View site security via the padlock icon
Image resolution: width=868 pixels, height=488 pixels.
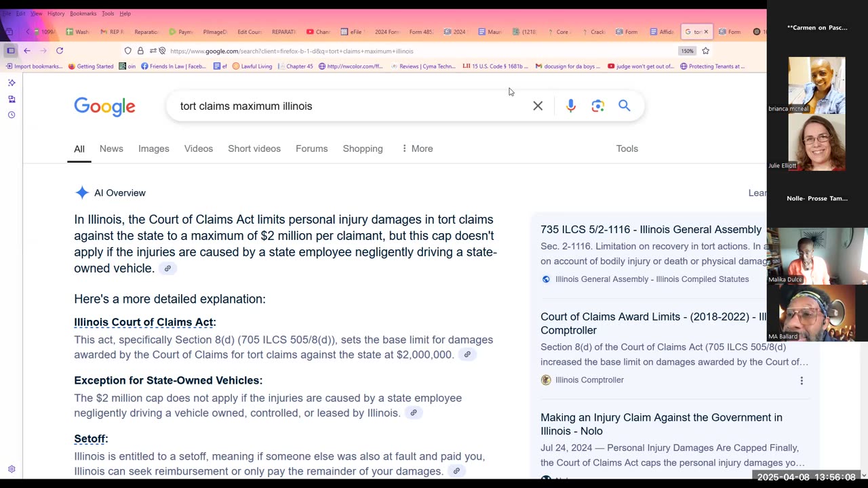[140, 51]
